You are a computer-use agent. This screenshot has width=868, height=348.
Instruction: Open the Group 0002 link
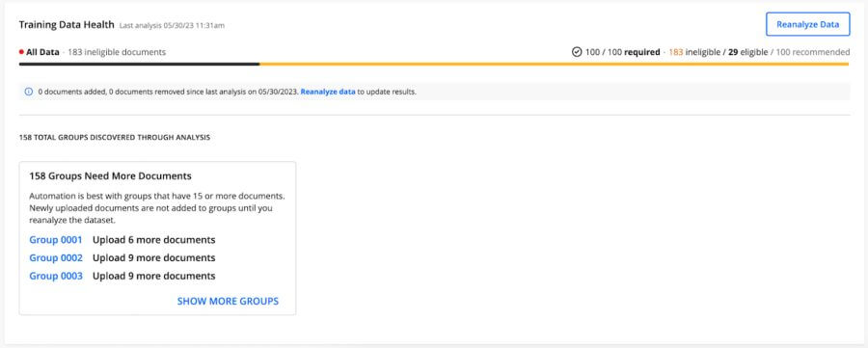[56, 257]
